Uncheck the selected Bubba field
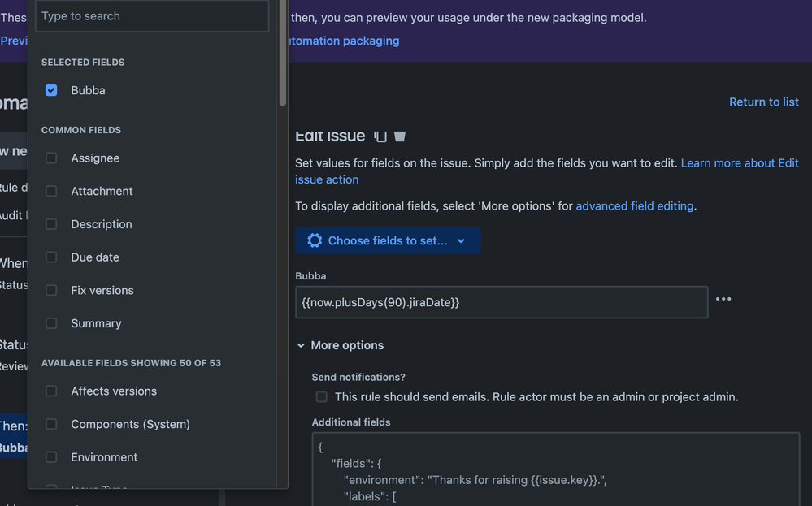The image size is (812, 506). click(x=51, y=90)
